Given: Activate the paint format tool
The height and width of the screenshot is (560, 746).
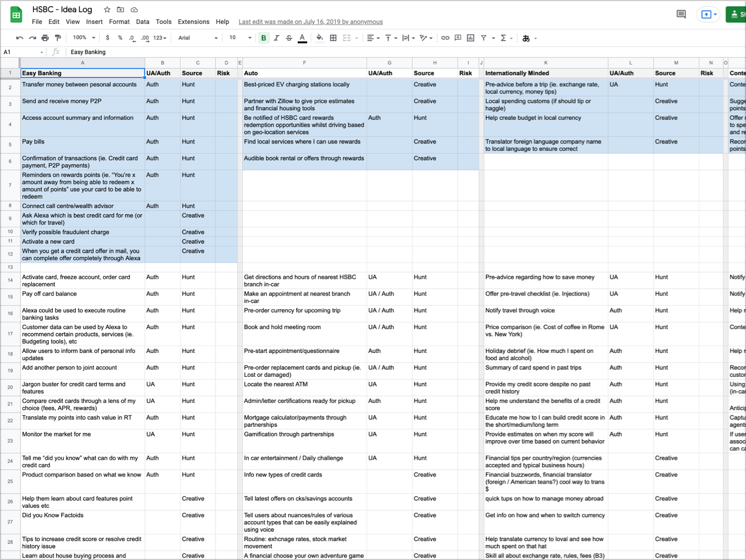Looking at the screenshot, I should click(x=58, y=38).
